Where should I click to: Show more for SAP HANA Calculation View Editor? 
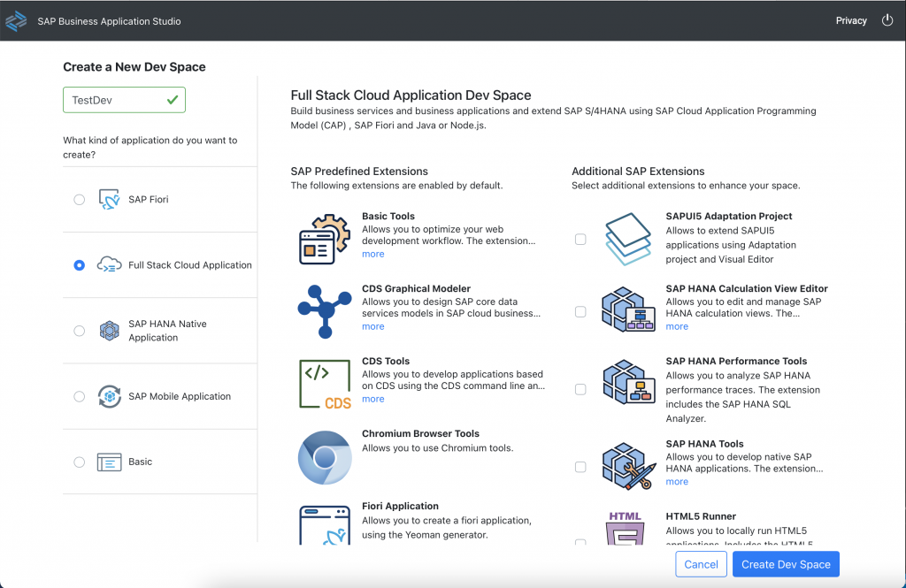[677, 326]
